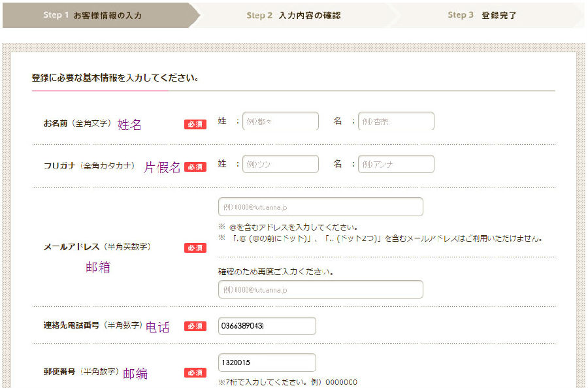Image resolution: width=588 pixels, height=388 pixels.
Task: Focus the first メールアドレス input field
Action: (320, 207)
